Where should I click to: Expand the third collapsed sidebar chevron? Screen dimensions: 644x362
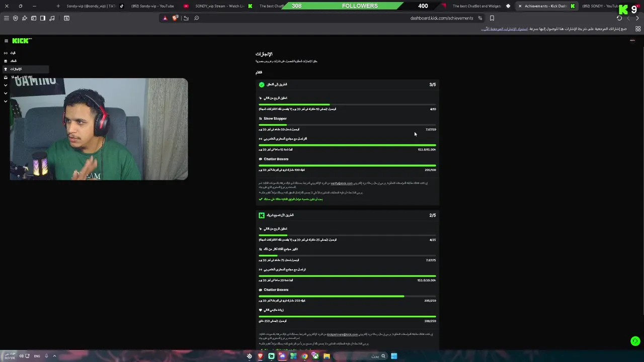point(6,101)
